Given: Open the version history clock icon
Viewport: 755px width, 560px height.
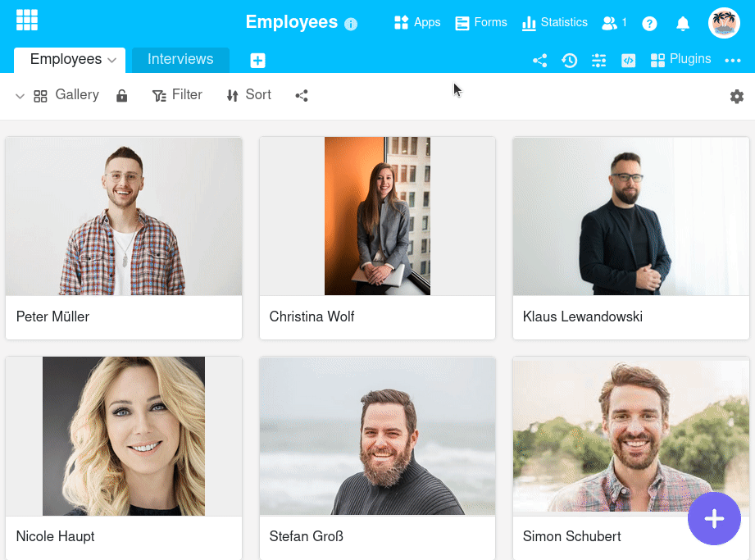Looking at the screenshot, I should [x=569, y=60].
